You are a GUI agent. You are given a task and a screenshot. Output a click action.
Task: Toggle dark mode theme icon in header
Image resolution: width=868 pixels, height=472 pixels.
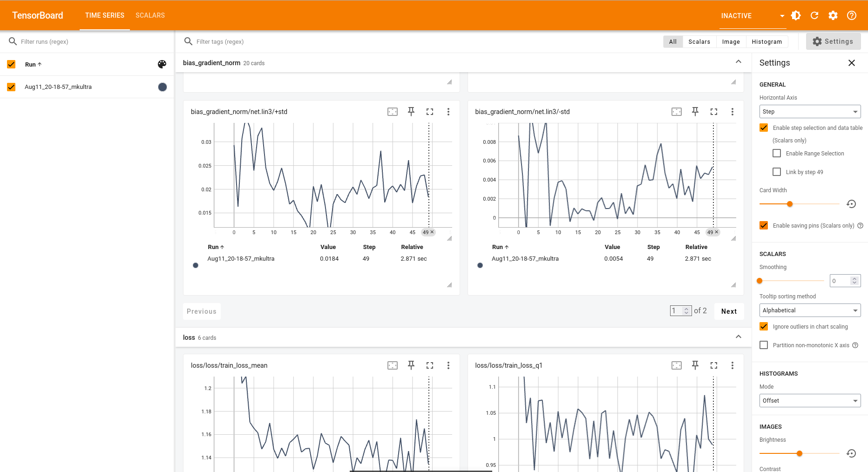click(x=796, y=15)
